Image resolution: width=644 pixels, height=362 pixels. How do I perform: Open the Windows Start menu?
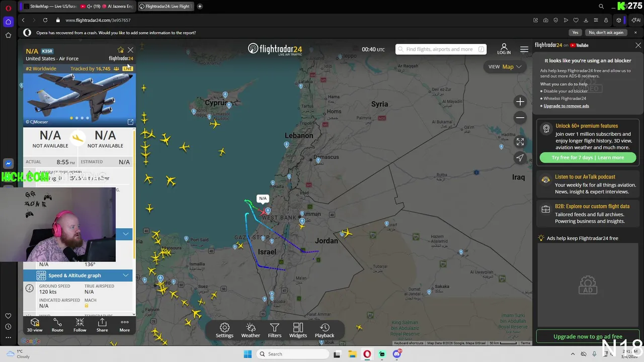[248, 354]
